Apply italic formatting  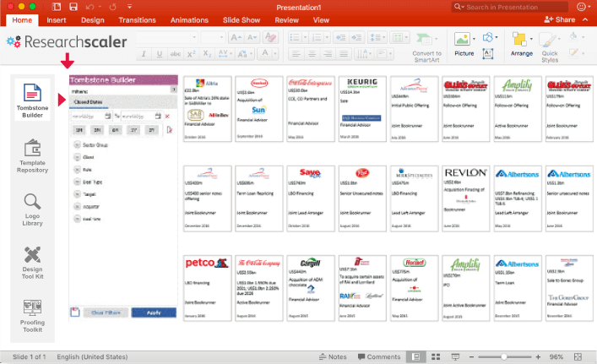144,54
